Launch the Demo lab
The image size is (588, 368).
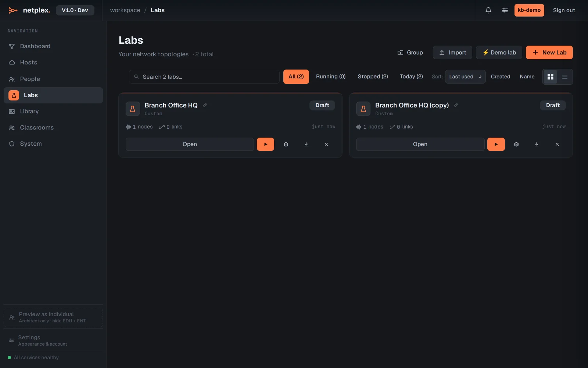(499, 53)
